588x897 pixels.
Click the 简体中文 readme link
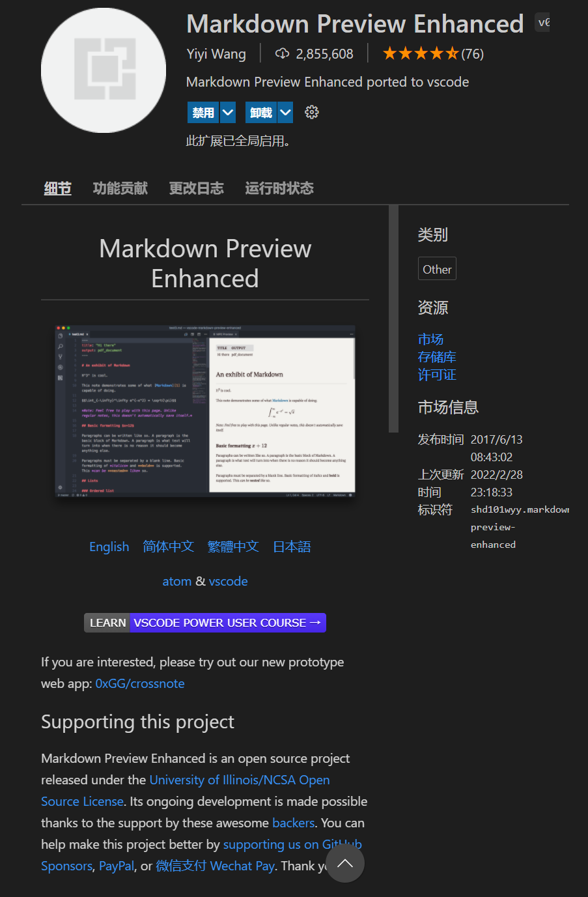169,547
